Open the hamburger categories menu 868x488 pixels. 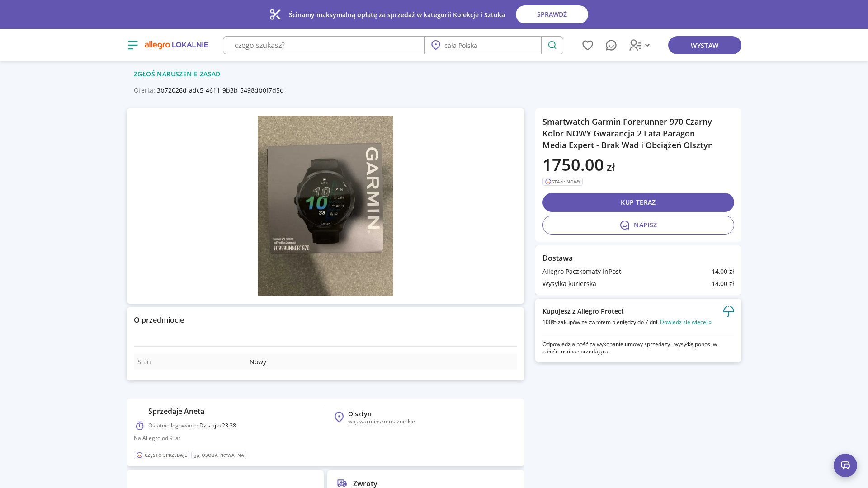coord(133,45)
